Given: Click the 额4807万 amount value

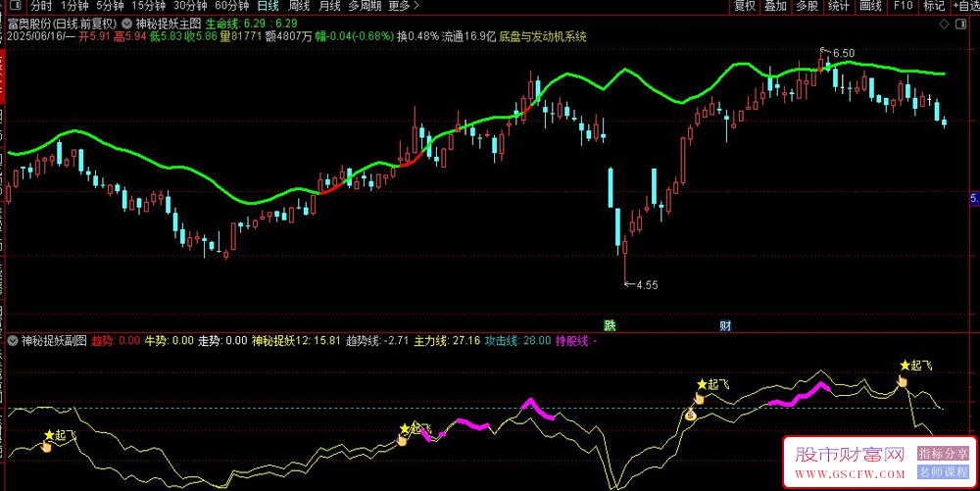Looking at the screenshot, I should (288, 36).
